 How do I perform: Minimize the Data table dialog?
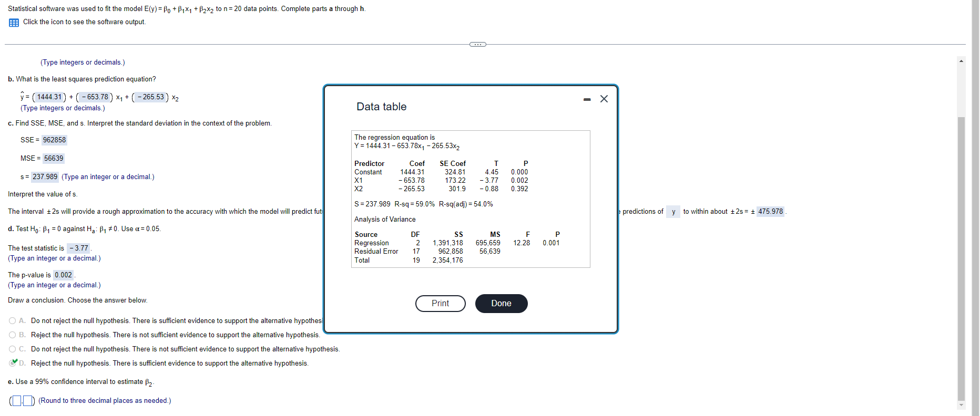coord(587,99)
